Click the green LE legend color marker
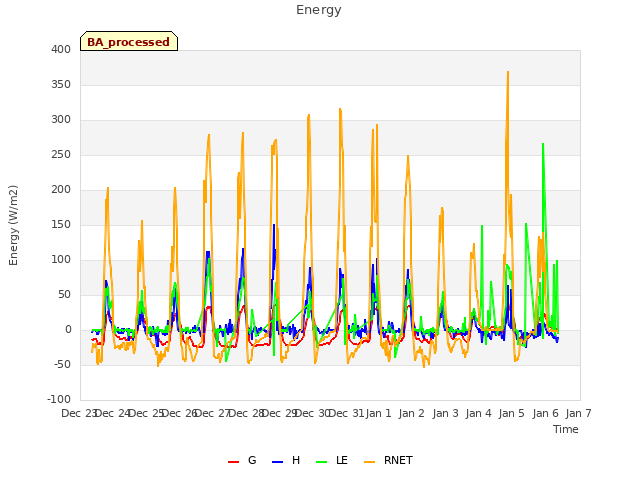Screen dimensions: 640x480 [322, 462]
